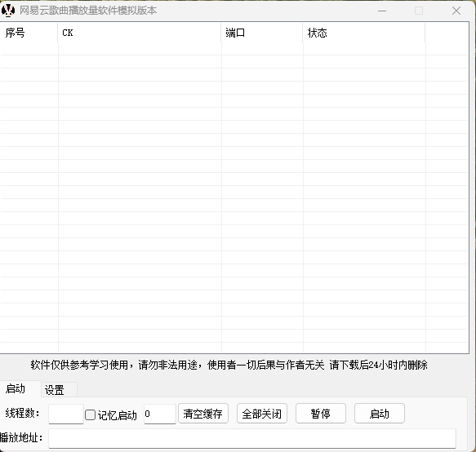Close the 网易云歌曲播放量软件 window
Screen dimensions: 476x452
(456, 11)
